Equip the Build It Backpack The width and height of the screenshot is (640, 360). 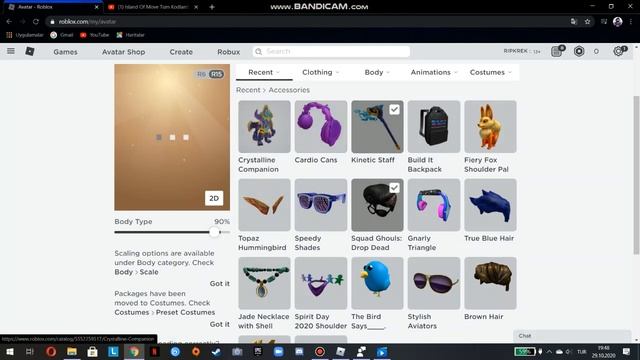pyautogui.click(x=434, y=127)
